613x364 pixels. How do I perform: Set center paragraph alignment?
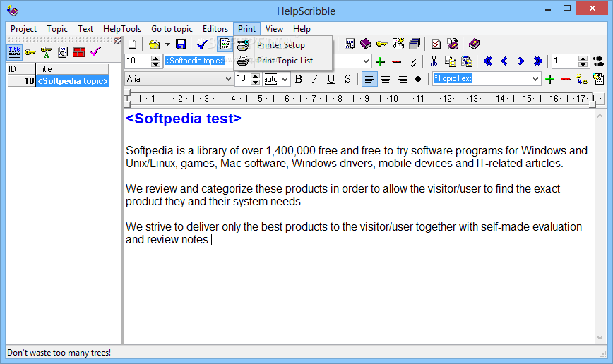[x=386, y=79]
